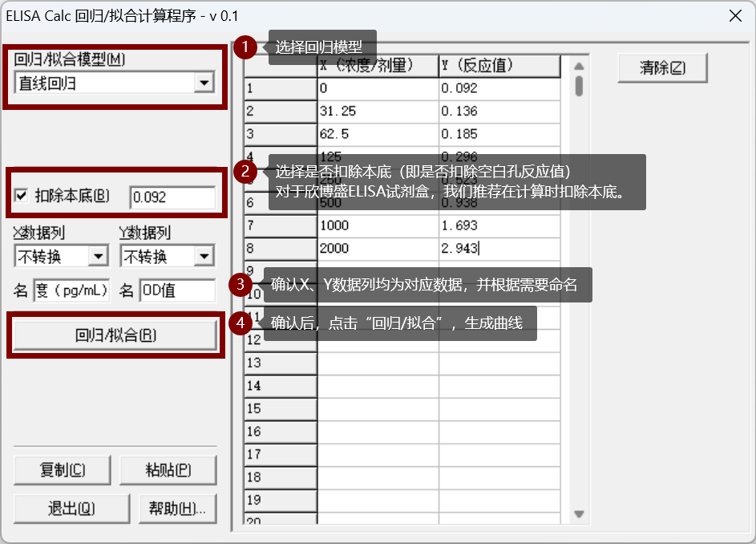The width and height of the screenshot is (756, 544).
Task: Click the 回归/拟合(R) fit button
Action: pyautogui.click(x=115, y=334)
